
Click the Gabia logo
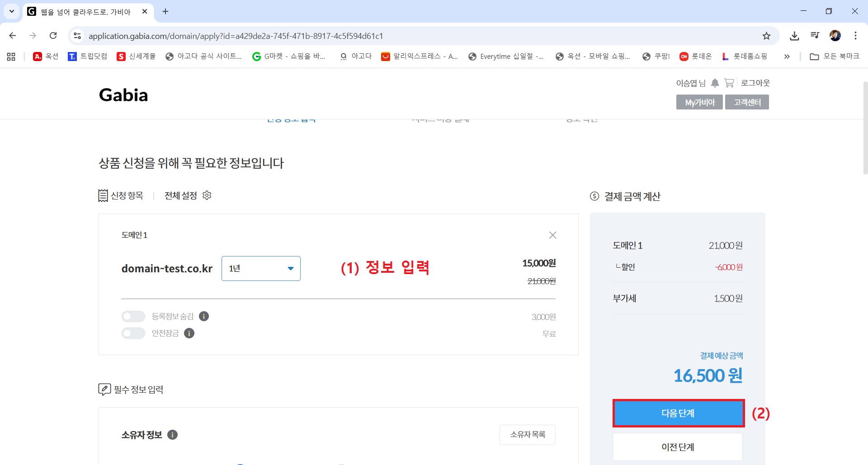(123, 95)
